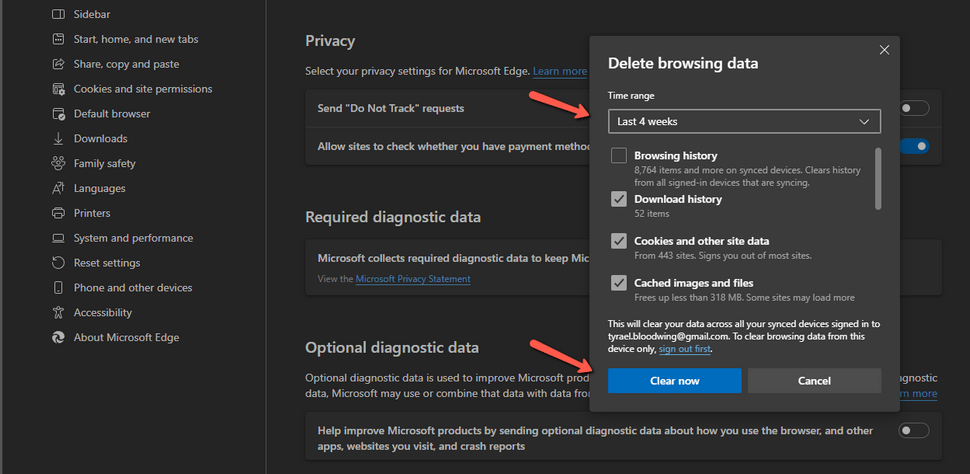The image size is (970, 474).
Task: Open Languages settings section
Action: pos(100,188)
